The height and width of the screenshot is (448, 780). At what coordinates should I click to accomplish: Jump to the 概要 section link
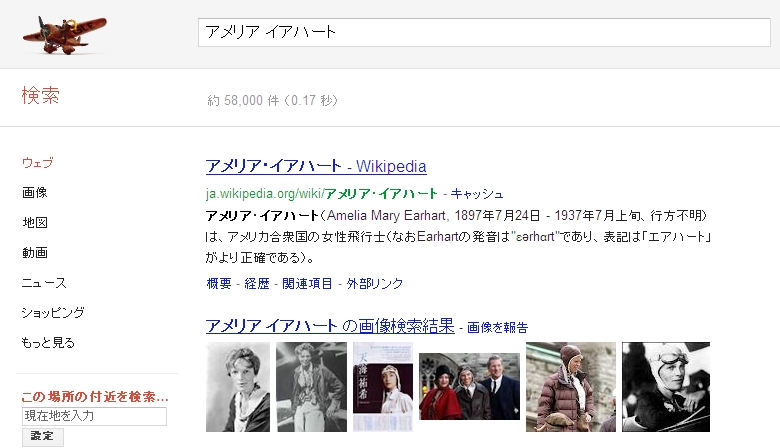coord(219,283)
